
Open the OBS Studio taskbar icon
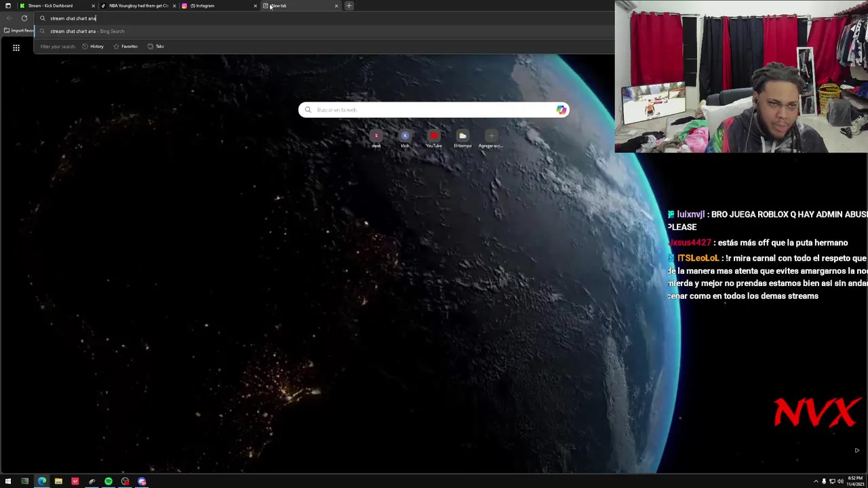(x=125, y=481)
